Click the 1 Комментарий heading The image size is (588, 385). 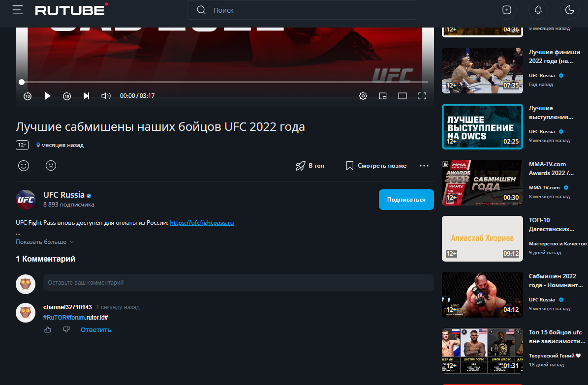(x=45, y=259)
